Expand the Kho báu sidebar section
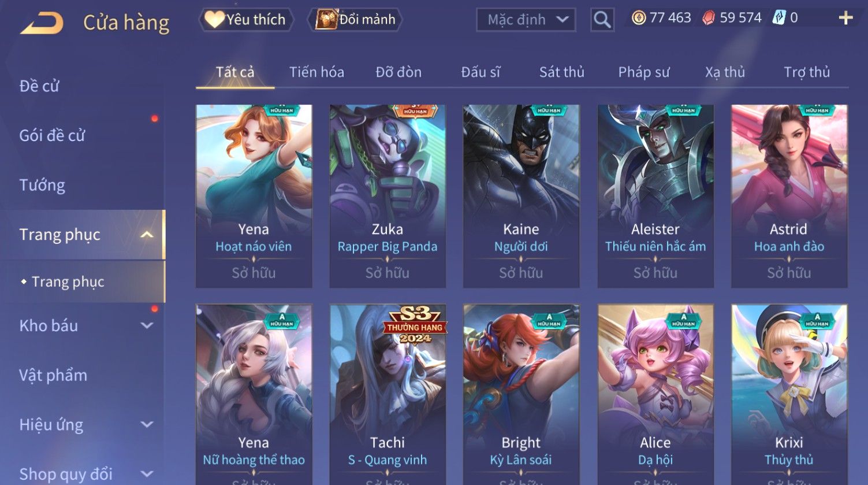The image size is (868, 485). point(147,325)
